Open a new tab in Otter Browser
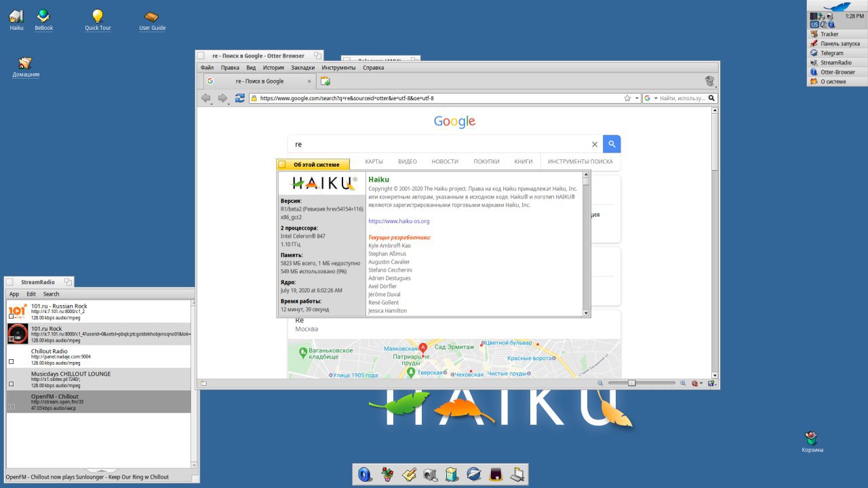868x488 pixels. coord(325,81)
